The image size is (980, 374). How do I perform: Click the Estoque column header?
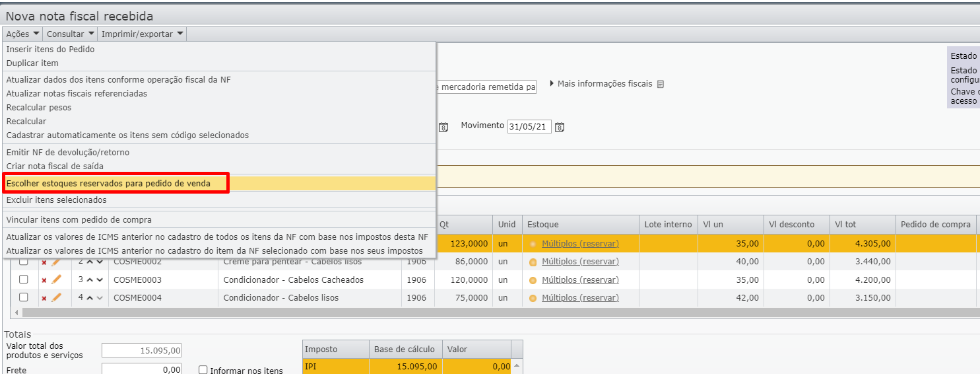(x=581, y=225)
